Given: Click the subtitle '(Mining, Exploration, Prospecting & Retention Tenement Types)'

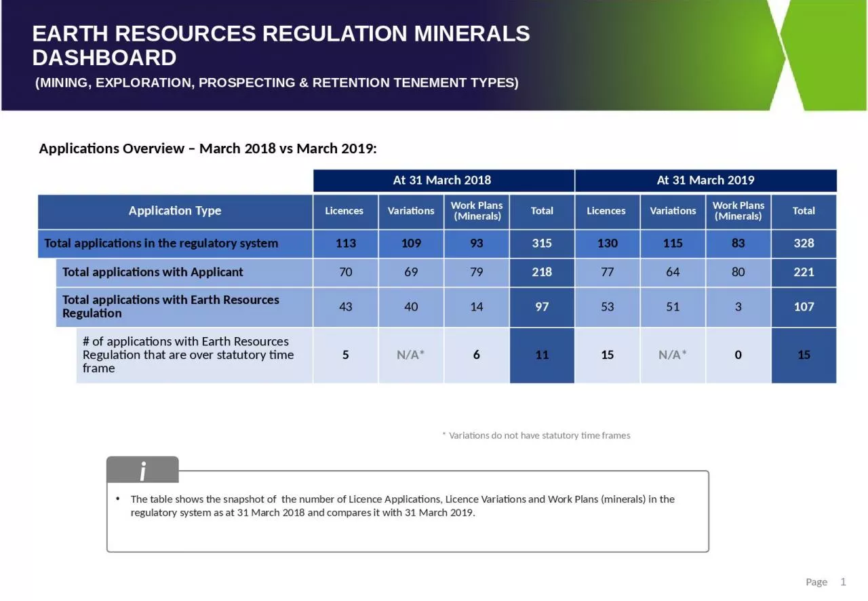Looking at the screenshot, I should (277, 83).
